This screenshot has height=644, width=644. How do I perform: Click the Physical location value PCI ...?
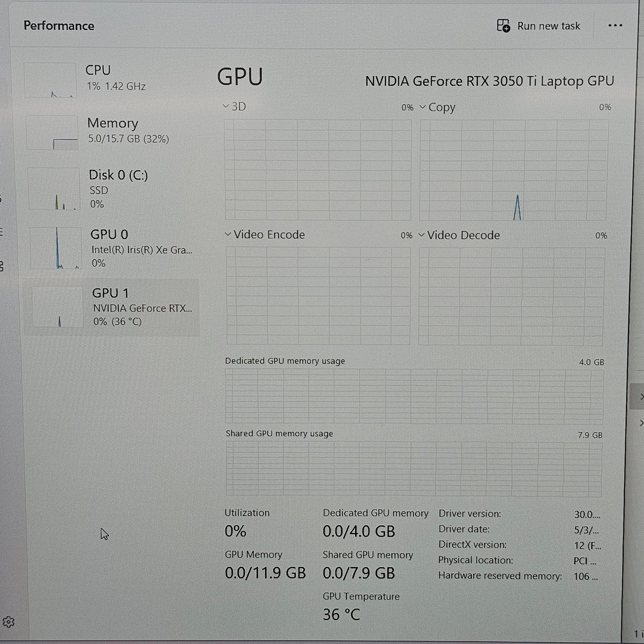click(585, 561)
